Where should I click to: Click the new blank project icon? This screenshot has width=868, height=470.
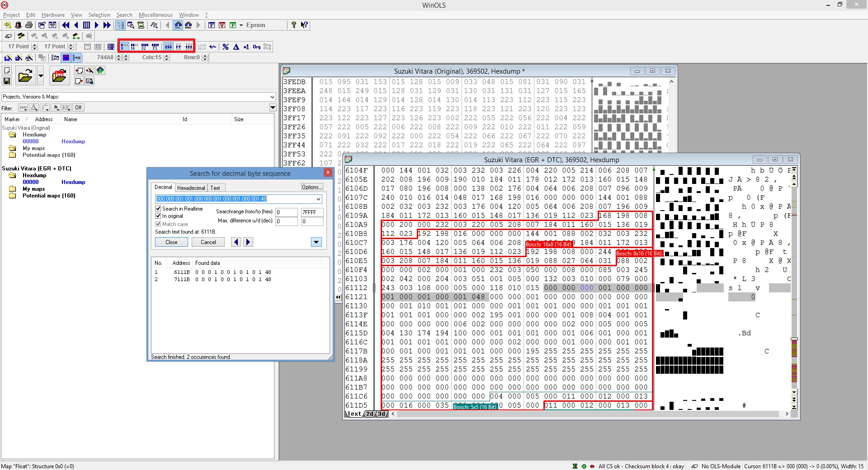pos(7,70)
